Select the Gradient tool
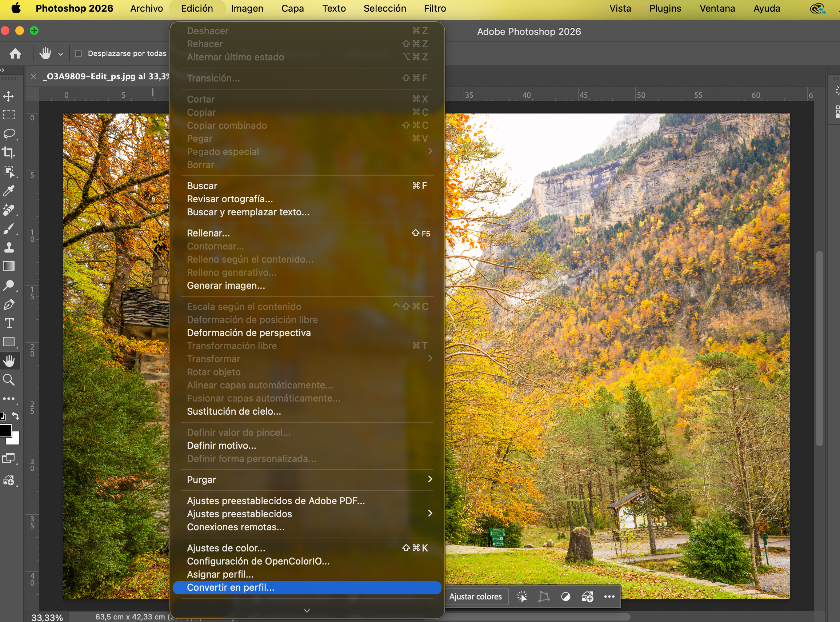Screen dimensions: 840x622 tap(9, 266)
